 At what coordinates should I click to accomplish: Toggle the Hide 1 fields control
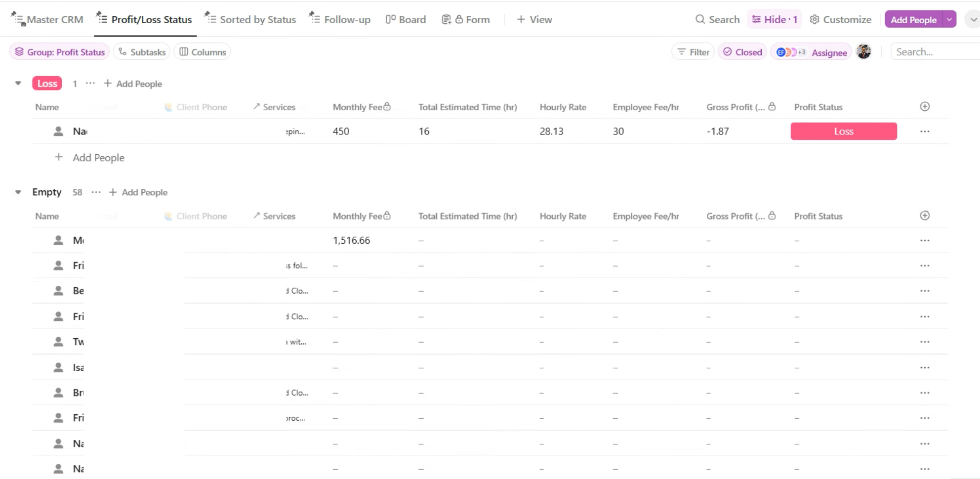775,19
